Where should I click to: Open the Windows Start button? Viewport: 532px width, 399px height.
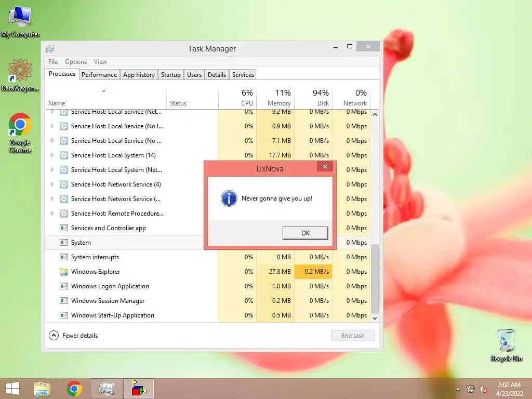[x=12, y=389]
